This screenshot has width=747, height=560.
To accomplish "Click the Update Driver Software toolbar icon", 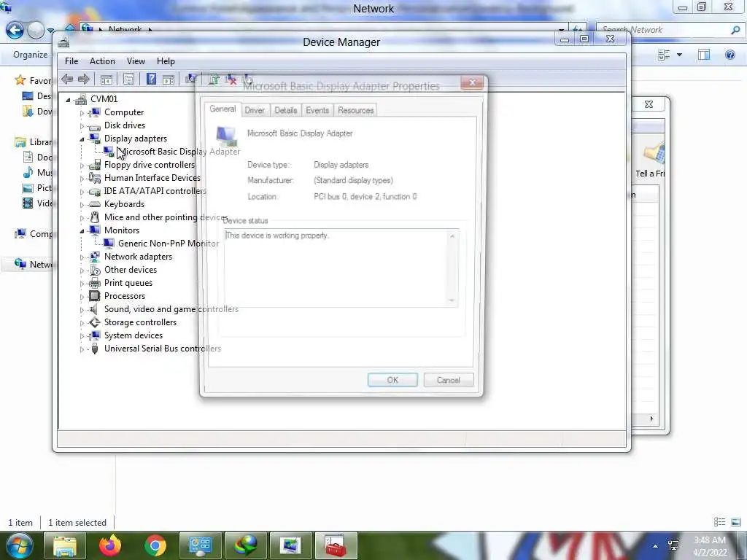I will pyautogui.click(x=214, y=79).
